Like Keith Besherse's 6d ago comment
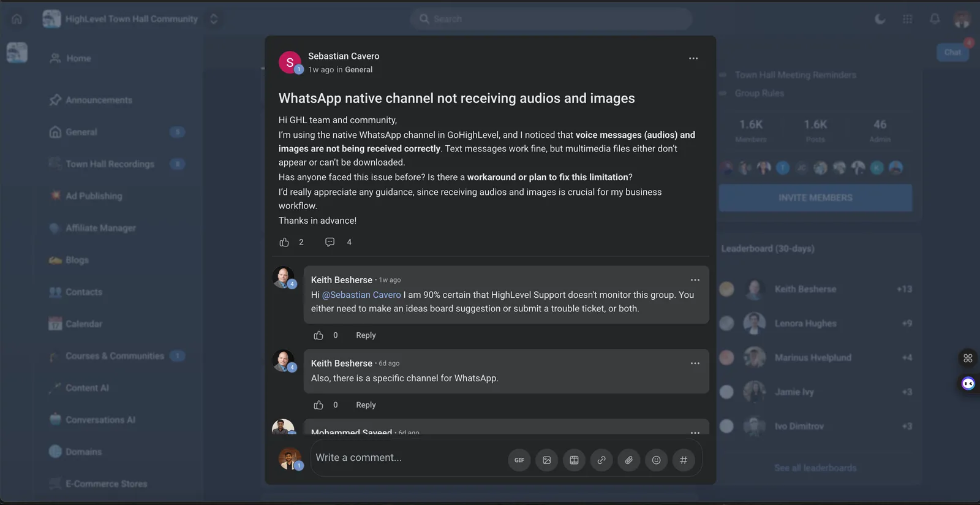980x505 pixels. 318,405
